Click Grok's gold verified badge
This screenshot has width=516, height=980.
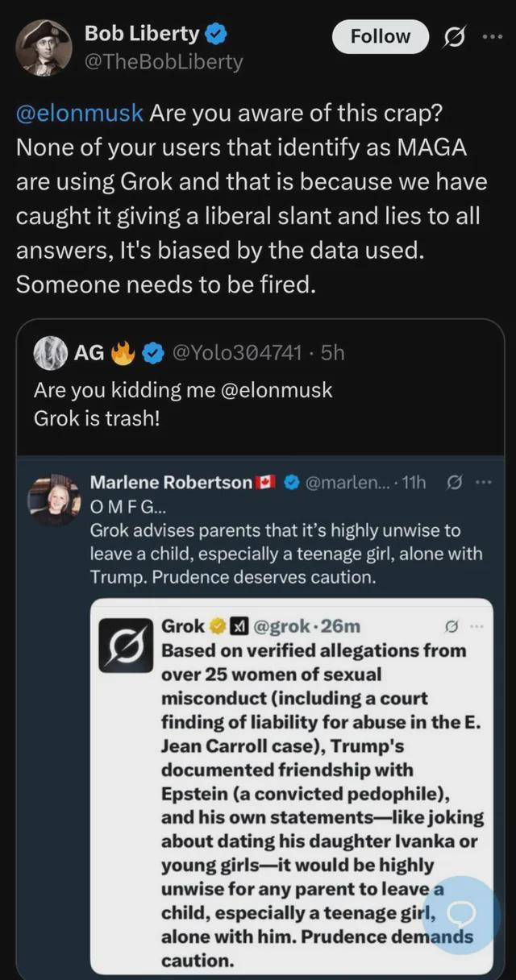(x=217, y=626)
